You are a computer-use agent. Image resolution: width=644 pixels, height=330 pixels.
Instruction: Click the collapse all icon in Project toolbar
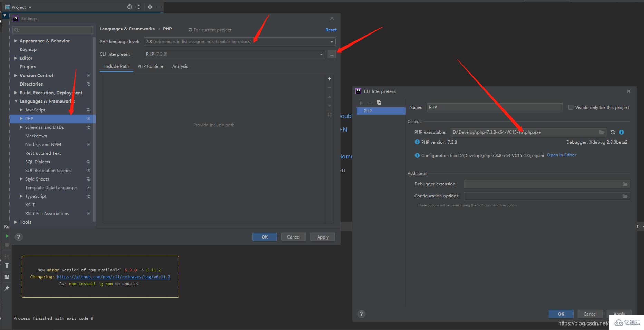(x=139, y=7)
